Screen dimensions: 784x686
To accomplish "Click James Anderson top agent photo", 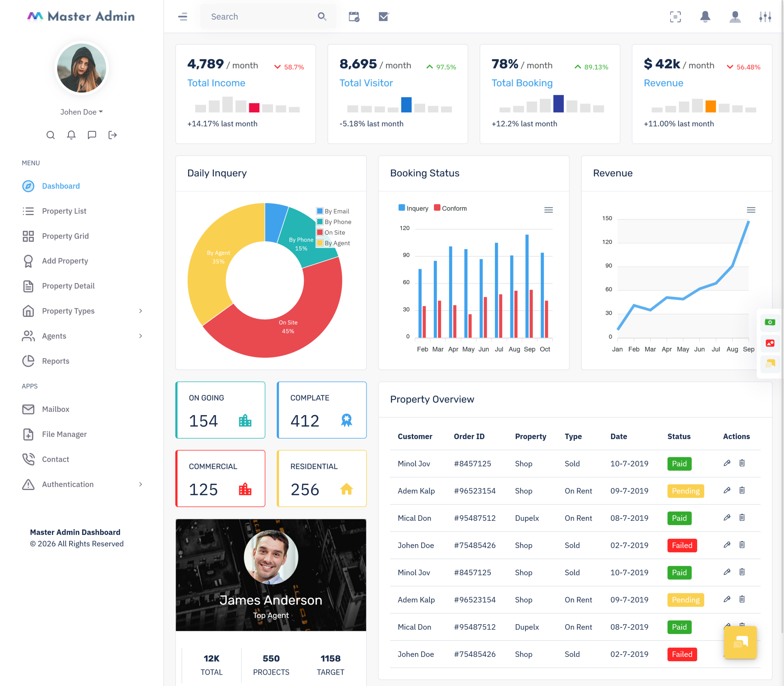I will click(271, 557).
